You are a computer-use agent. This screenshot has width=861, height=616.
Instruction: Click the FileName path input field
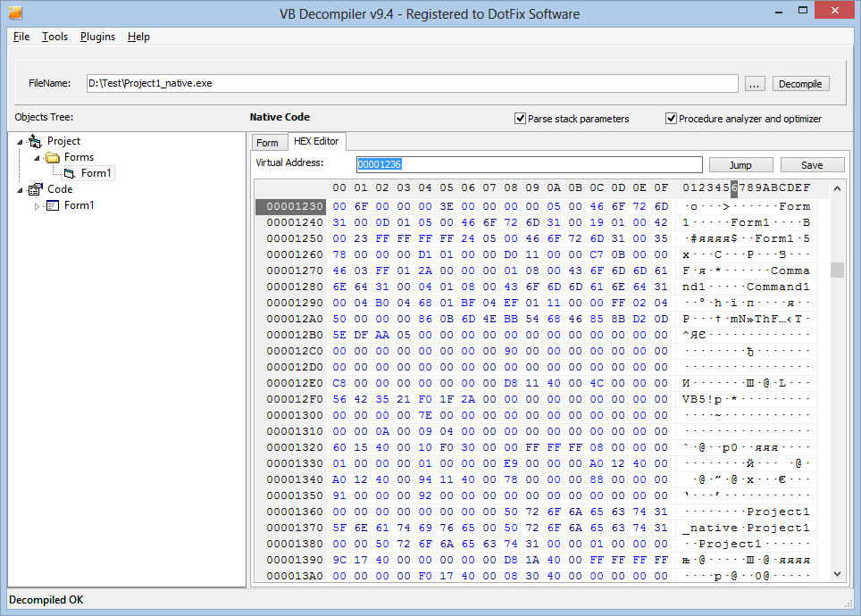(413, 83)
